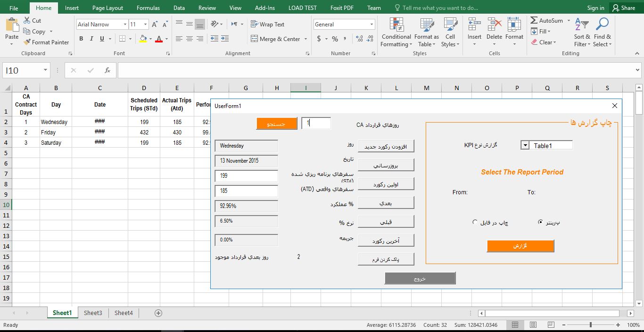Viewport: 644px width, 332px height.
Task: Click the search value input field
Action: (315, 123)
